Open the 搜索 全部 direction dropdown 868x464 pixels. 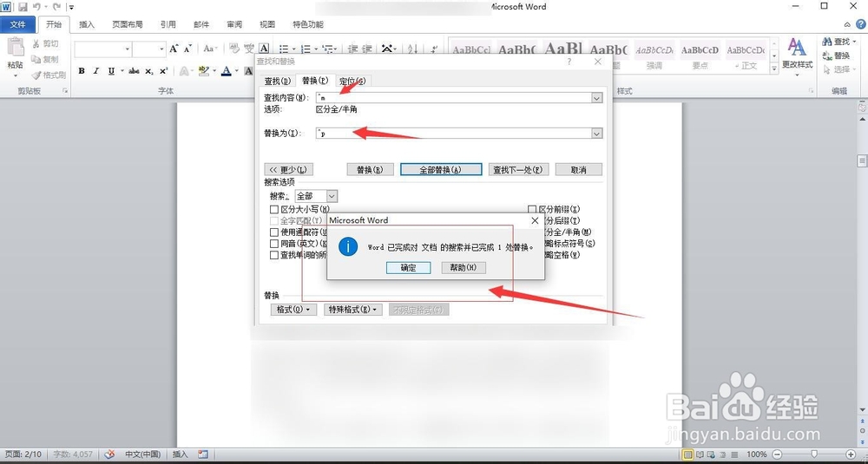pos(332,196)
